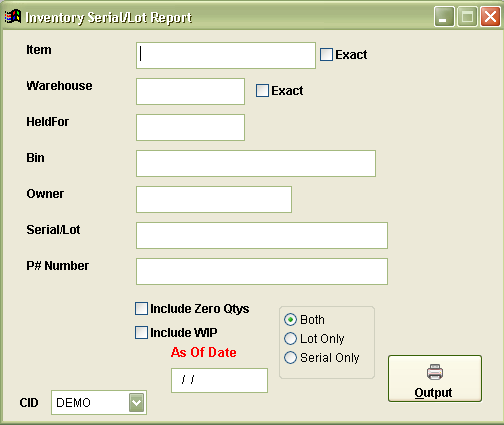
Task: Toggle the Include Zero Qtys checkbox
Action: (141, 309)
